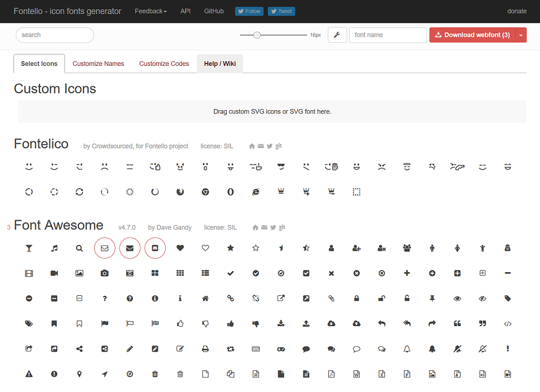This screenshot has height=392, width=540.
Task: Select the solid heart icon
Action: coord(180,248)
